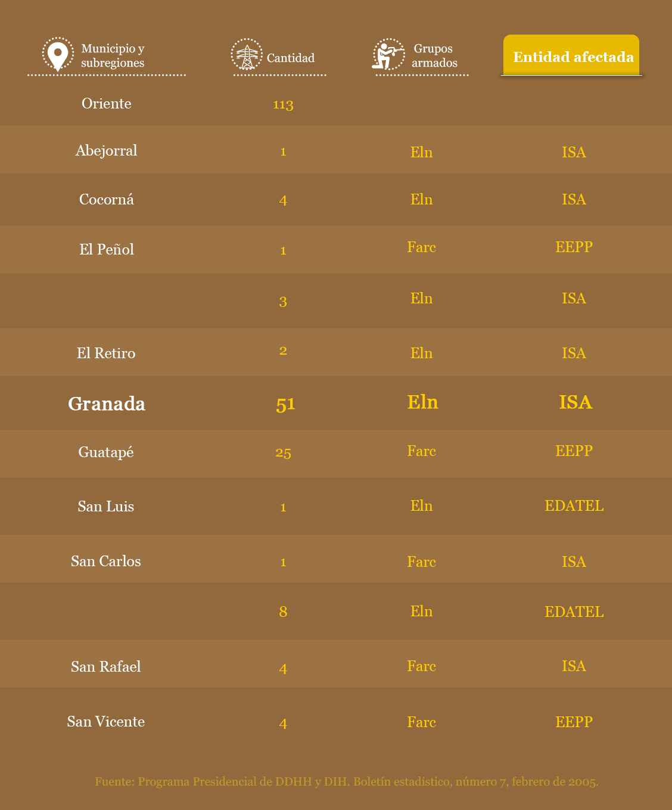
Task: Click the Municipio y subregiones header
Action: (x=113, y=55)
